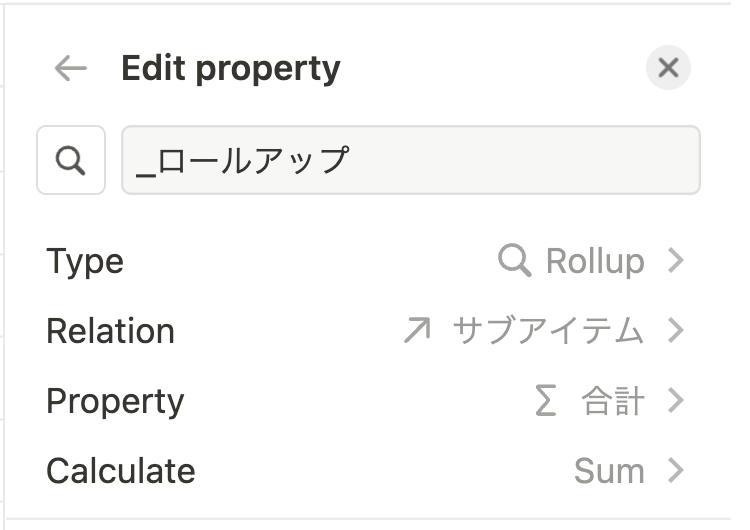Expand the Property chevron arrow
The image size is (750, 530).
[x=676, y=401]
